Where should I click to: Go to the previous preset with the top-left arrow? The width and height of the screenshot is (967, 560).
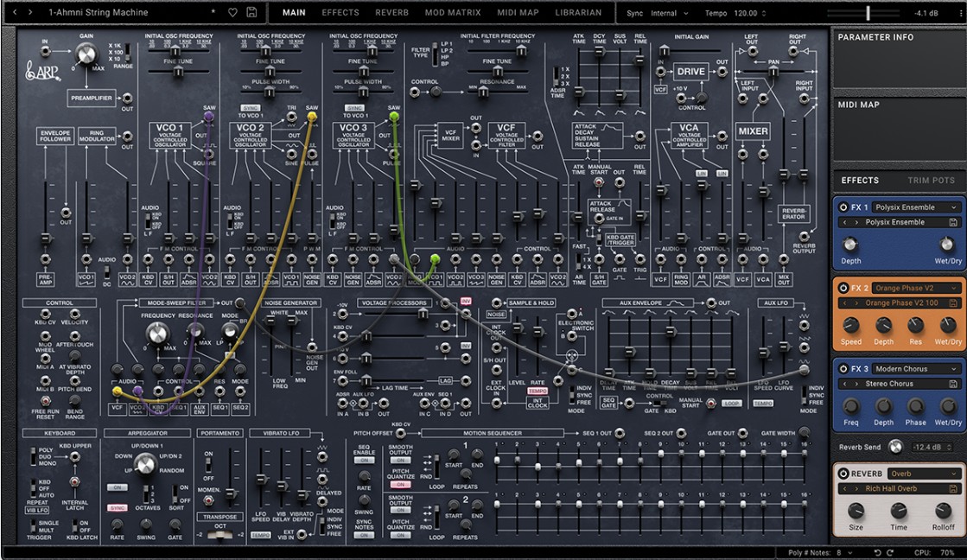tap(16, 12)
